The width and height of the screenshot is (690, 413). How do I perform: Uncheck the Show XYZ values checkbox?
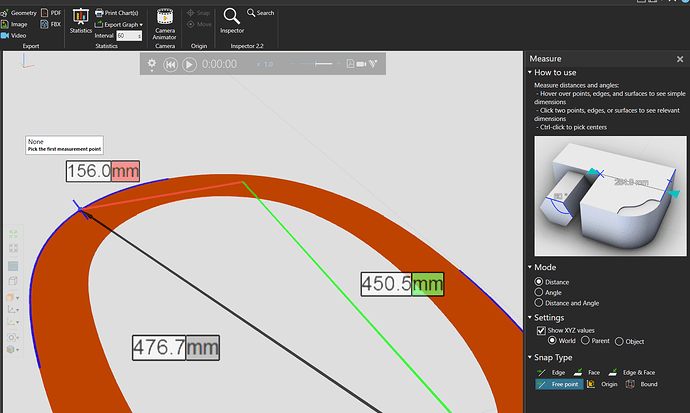[x=540, y=330]
